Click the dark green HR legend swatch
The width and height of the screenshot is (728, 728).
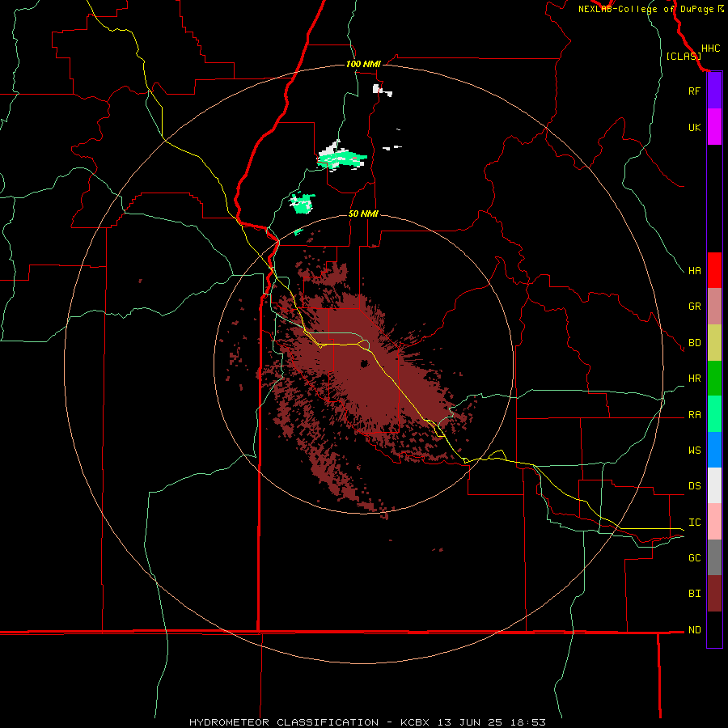(714, 379)
